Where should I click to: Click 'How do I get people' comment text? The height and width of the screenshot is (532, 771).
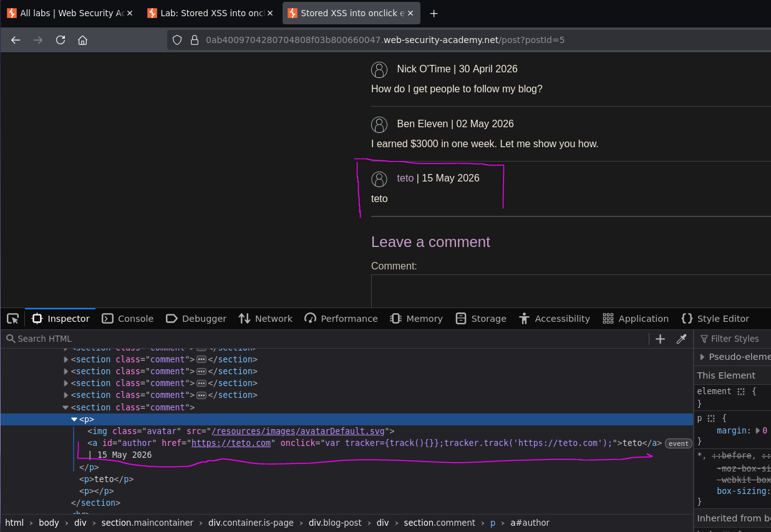click(457, 89)
